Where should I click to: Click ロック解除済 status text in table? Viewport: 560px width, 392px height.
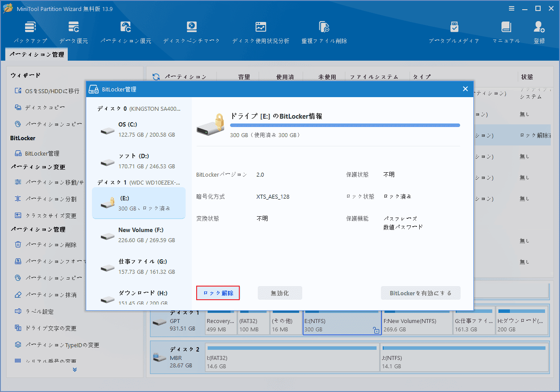534,135
